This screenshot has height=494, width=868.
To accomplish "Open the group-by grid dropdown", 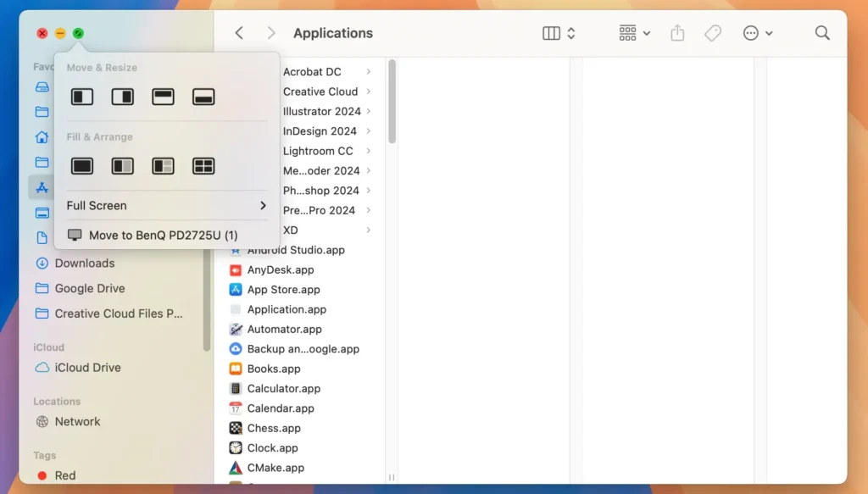I will pos(634,33).
